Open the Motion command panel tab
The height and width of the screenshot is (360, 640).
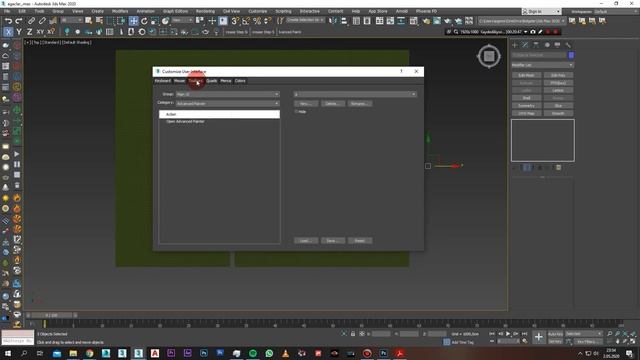547,45
